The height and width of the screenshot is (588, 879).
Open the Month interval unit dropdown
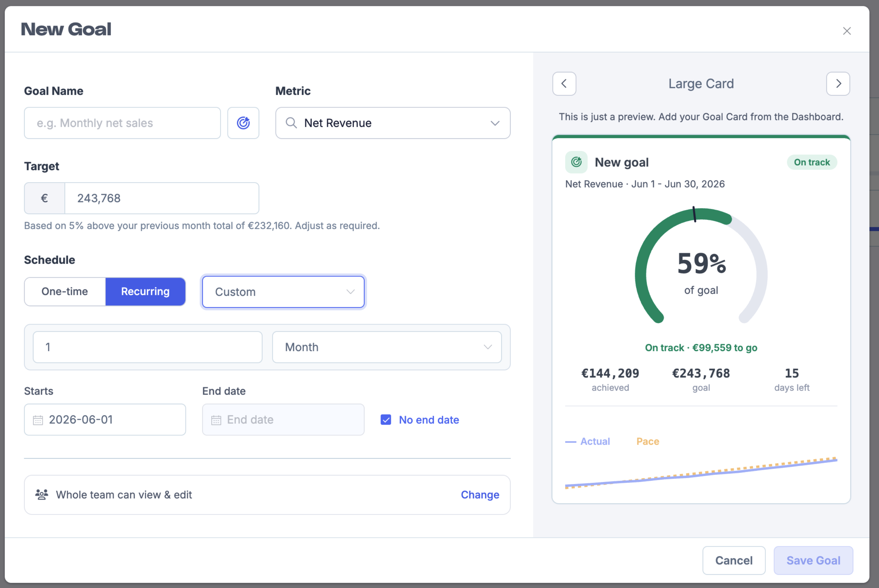pyautogui.click(x=387, y=347)
